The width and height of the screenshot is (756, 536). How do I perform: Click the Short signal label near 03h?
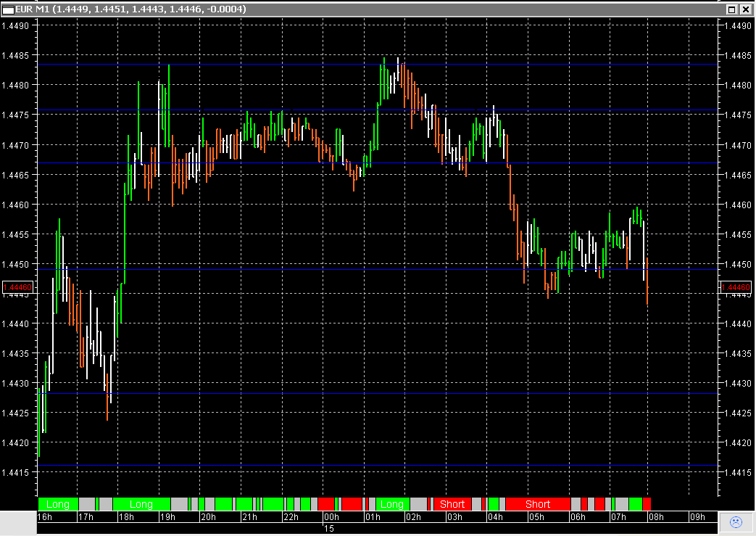click(x=452, y=504)
